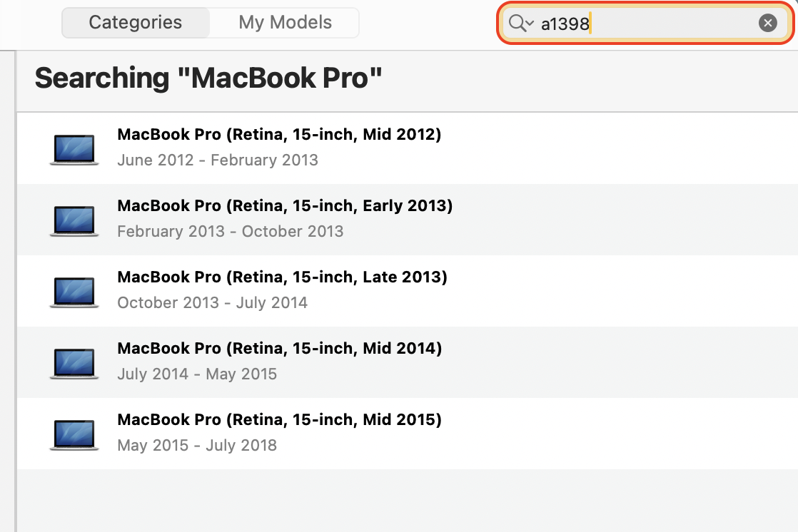Open MacBook Pro (Retina, 15-inch, Mid 2015) entry
The width and height of the screenshot is (798, 532).
pos(278,419)
